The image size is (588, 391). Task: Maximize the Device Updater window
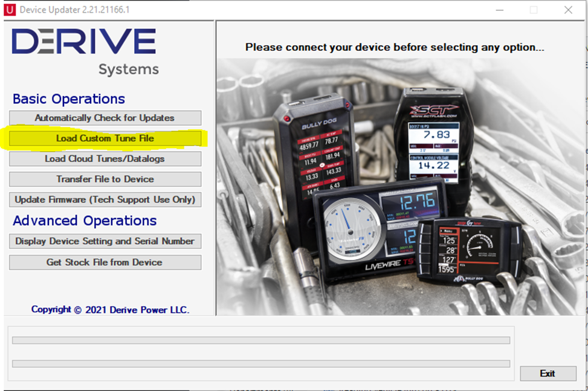[534, 10]
